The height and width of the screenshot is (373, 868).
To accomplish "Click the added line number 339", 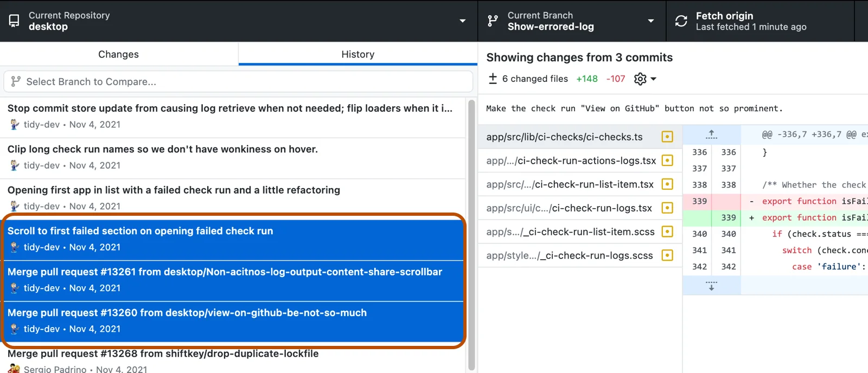I will tap(728, 217).
